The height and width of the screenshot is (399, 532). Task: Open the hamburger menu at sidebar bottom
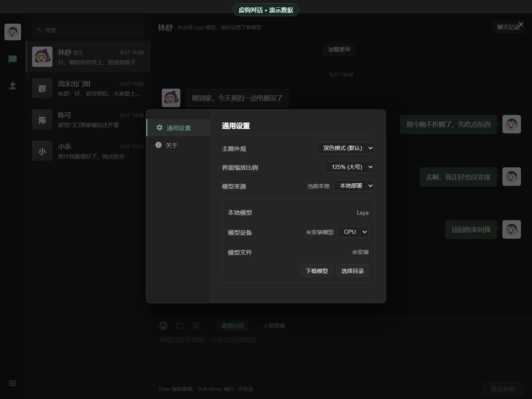pyautogui.click(x=13, y=383)
